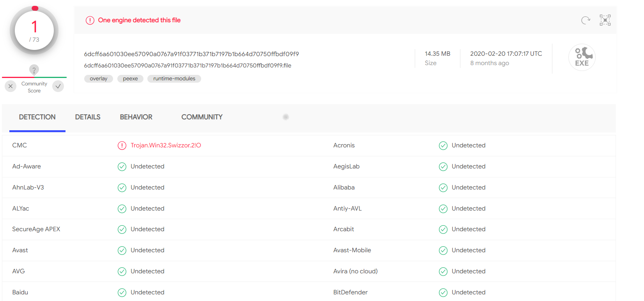Click the green check icon for AVG
Viewport: 644px width, 301px height.
pyautogui.click(x=122, y=271)
